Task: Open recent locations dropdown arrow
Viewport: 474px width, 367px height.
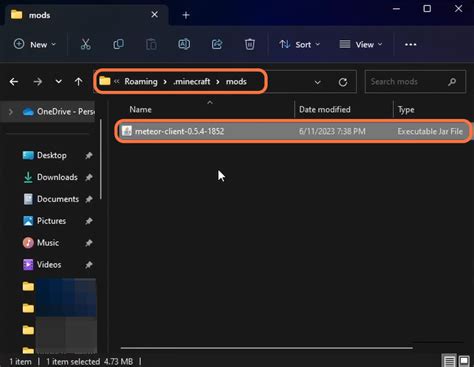Action: [x=58, y=82]
